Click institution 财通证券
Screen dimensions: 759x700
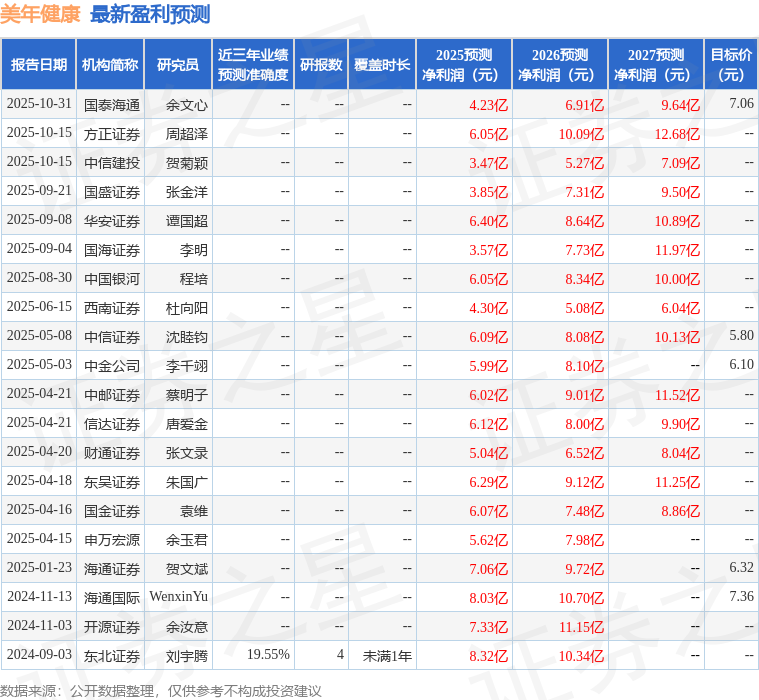coord(112,454)
